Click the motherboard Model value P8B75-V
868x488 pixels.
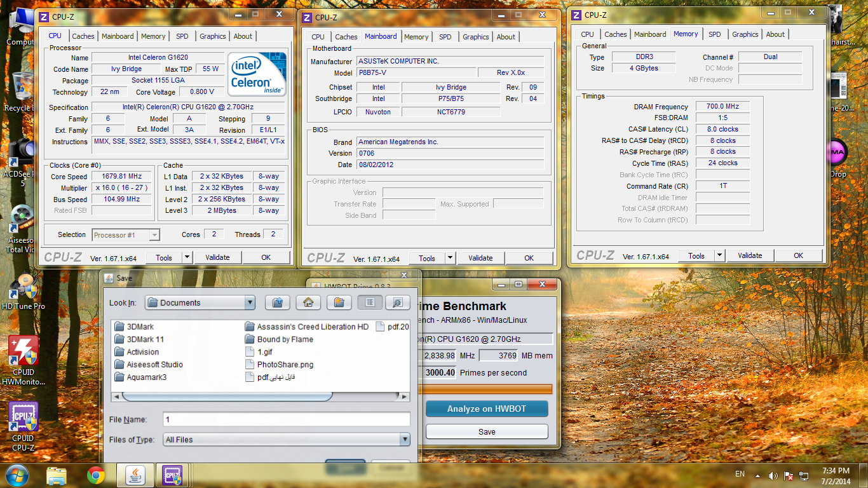pos(416,73)
